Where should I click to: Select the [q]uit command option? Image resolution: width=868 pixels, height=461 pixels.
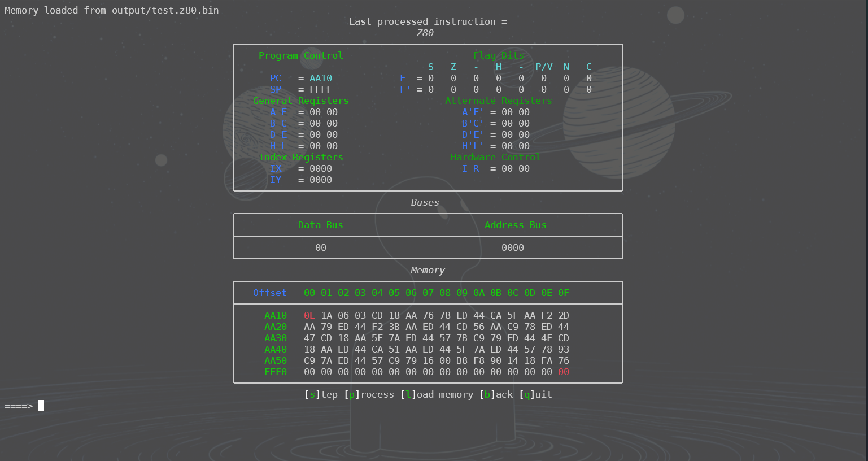click(x=535, y=394)
